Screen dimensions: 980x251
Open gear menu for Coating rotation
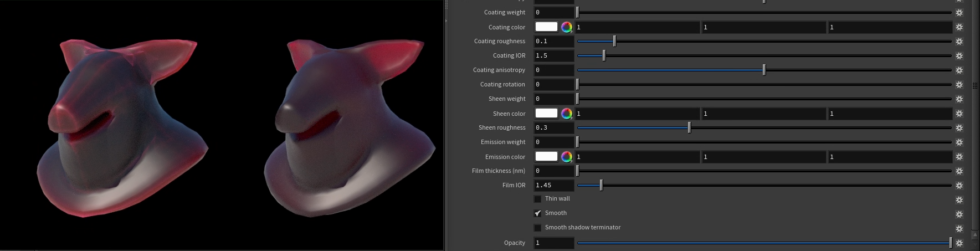tap(960, 85)
